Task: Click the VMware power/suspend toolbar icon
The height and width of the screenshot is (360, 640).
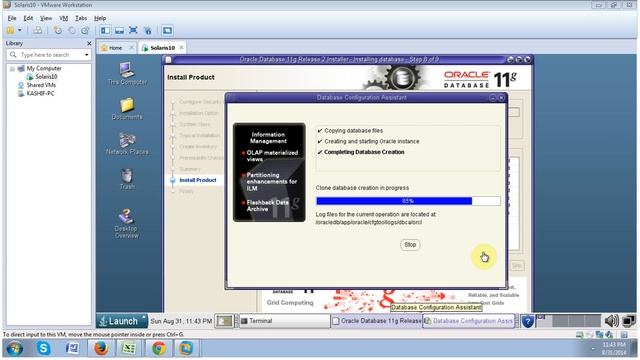Action: 11,30
